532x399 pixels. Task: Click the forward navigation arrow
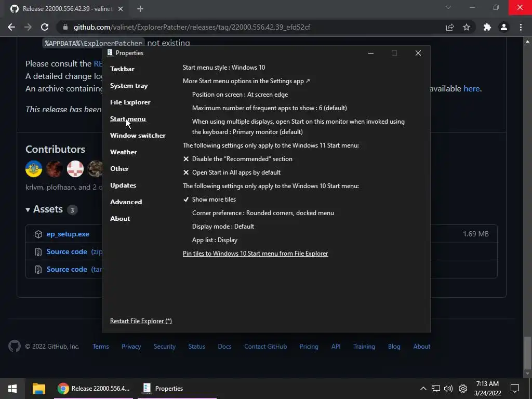click(x=28, y=27)
